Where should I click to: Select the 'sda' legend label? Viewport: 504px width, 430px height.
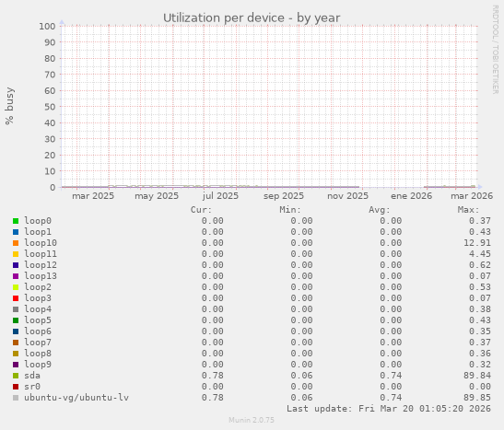click(x=32, y=376)
